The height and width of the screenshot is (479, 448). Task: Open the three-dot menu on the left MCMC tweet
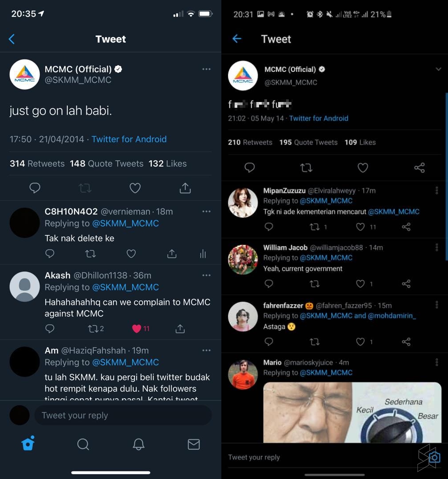206,69
